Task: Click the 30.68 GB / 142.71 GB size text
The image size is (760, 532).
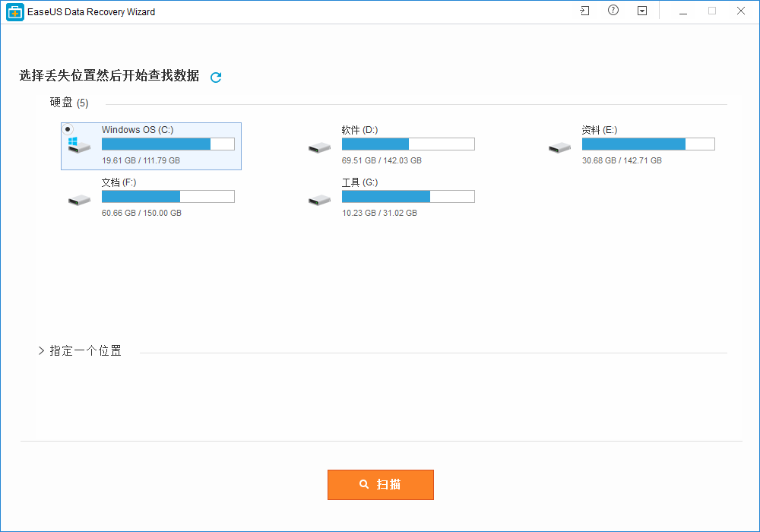Action: [621, 160]
